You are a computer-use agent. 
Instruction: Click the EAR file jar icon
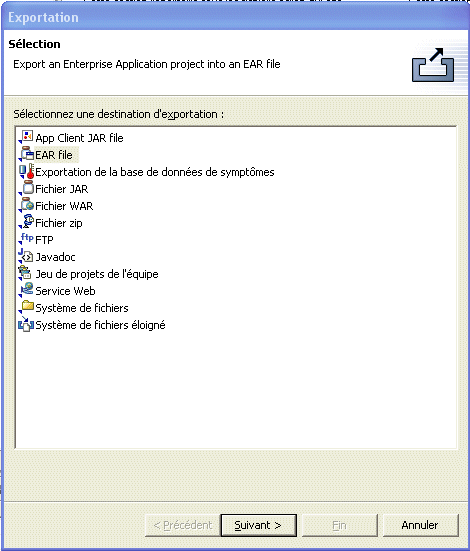(x=26, y=154)
